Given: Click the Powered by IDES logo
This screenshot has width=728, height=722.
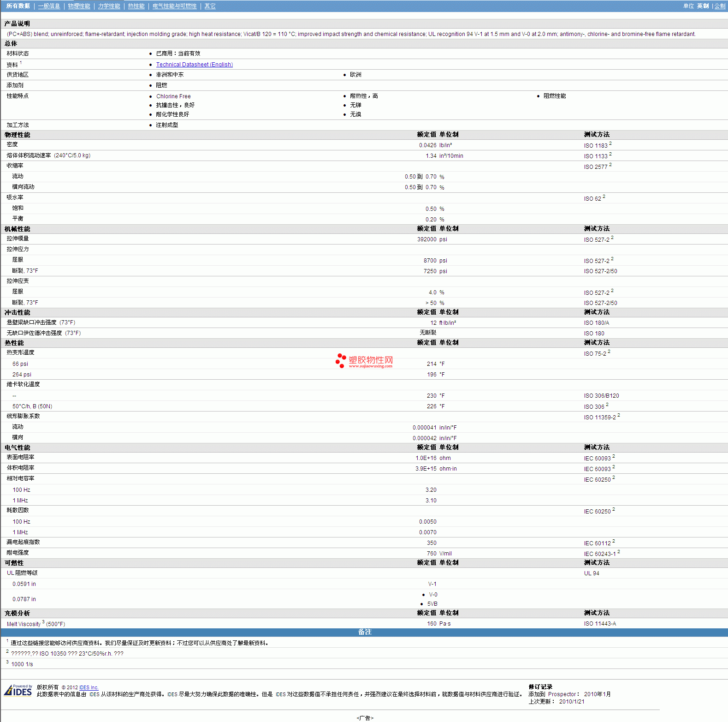Looking at the screenshot, I should 18,690.
